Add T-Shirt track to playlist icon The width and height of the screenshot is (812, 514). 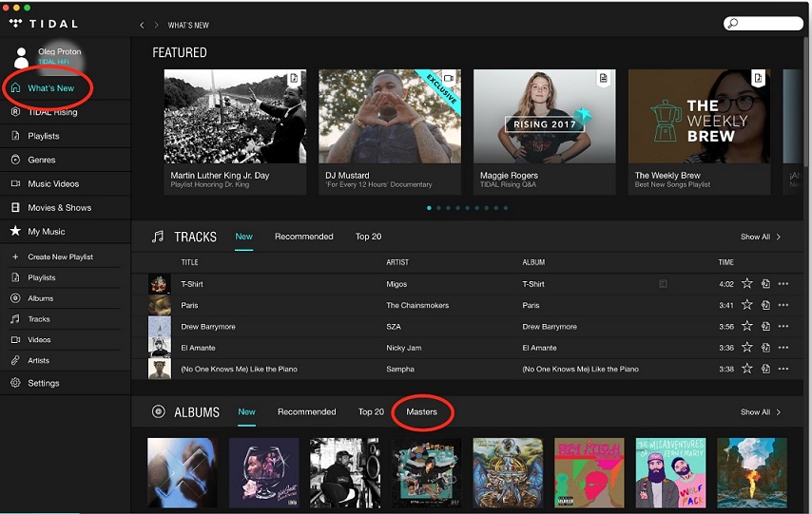(x=766, y=284)
